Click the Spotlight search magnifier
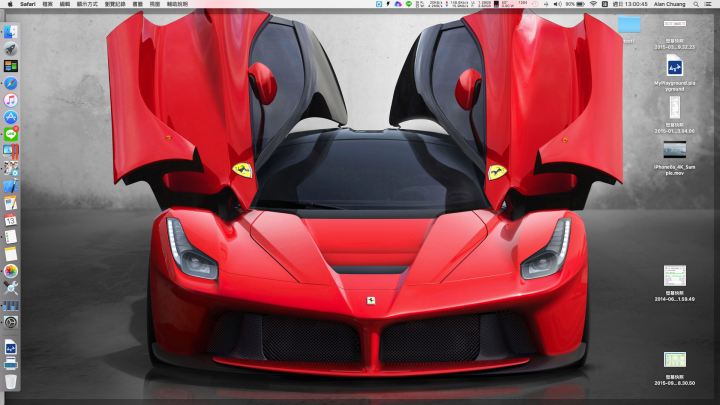 pyautogui.click(x=696, y=4)
